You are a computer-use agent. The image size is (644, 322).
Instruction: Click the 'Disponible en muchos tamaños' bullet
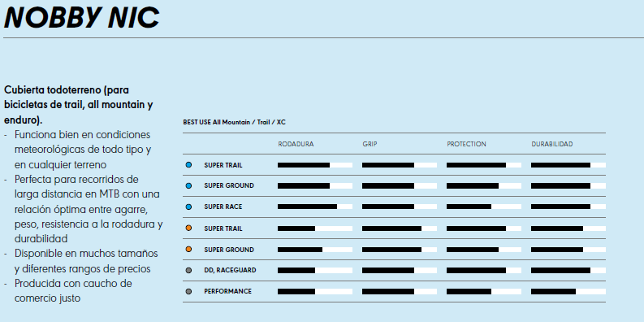(x=81, y=261)
